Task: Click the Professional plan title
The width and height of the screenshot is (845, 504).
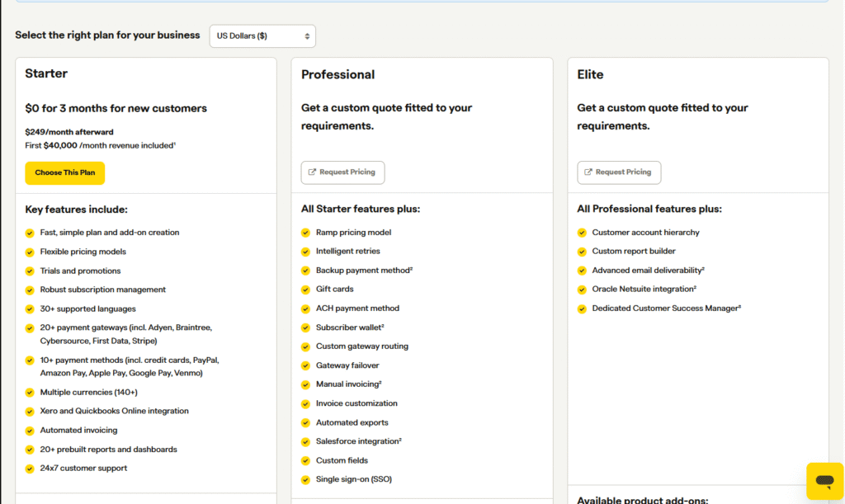Action: pos(338,74)
